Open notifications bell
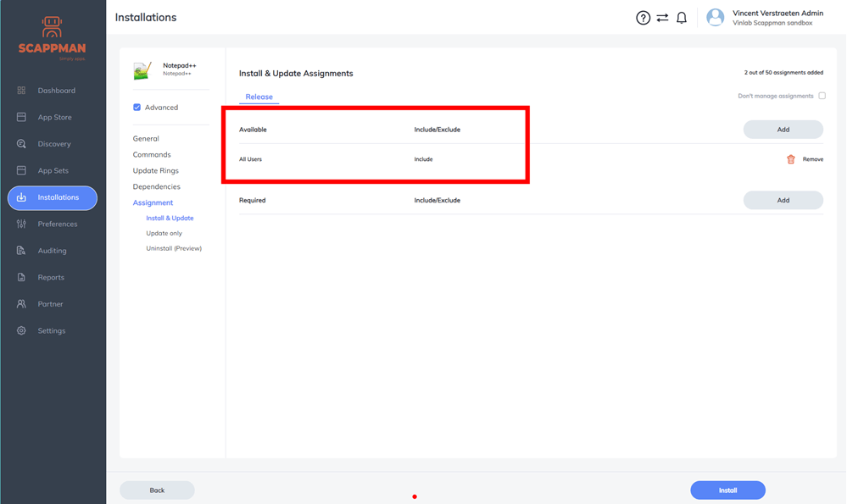The width and height of the screenshot is (847, 504). pos(682,18)
